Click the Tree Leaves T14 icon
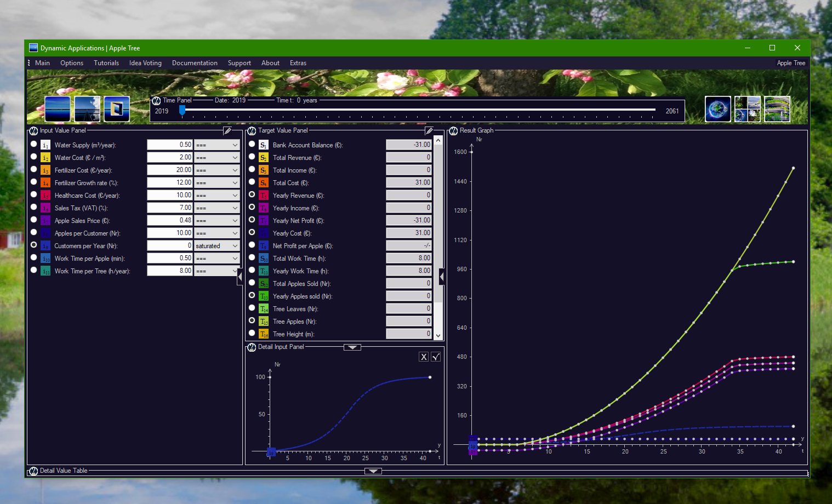This screenshot has width=832, height=504. pos(263,308)
